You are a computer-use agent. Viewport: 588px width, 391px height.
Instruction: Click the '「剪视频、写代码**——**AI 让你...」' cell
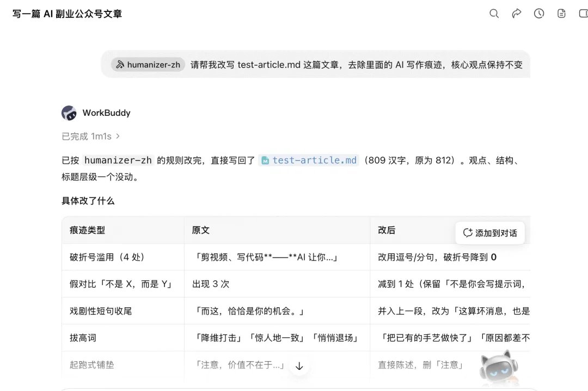click(x=277, y=257)
